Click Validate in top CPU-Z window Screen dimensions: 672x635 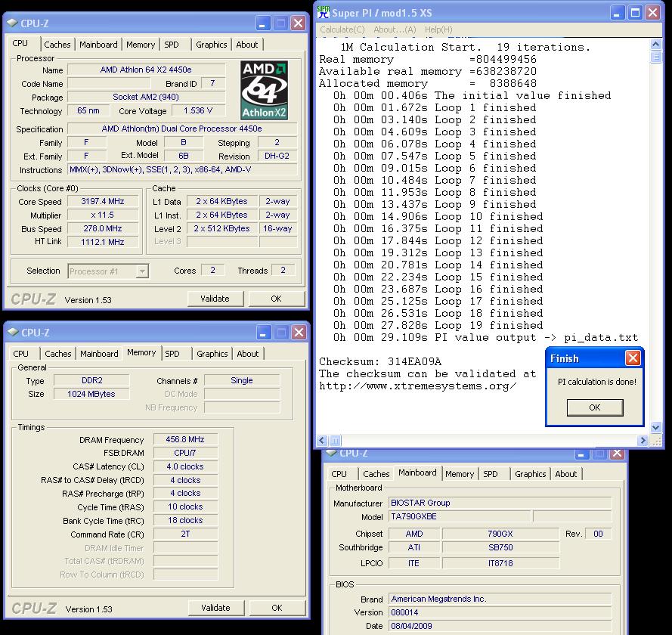pos(215,299)
